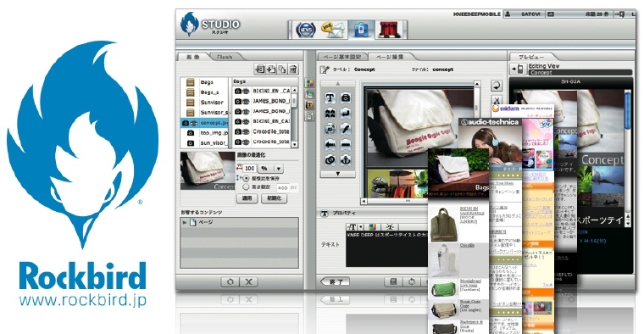The height and width of the screenshot is (334, 644).
Task: Click the save disk button in editor footer
Action: tap(393, 281)
